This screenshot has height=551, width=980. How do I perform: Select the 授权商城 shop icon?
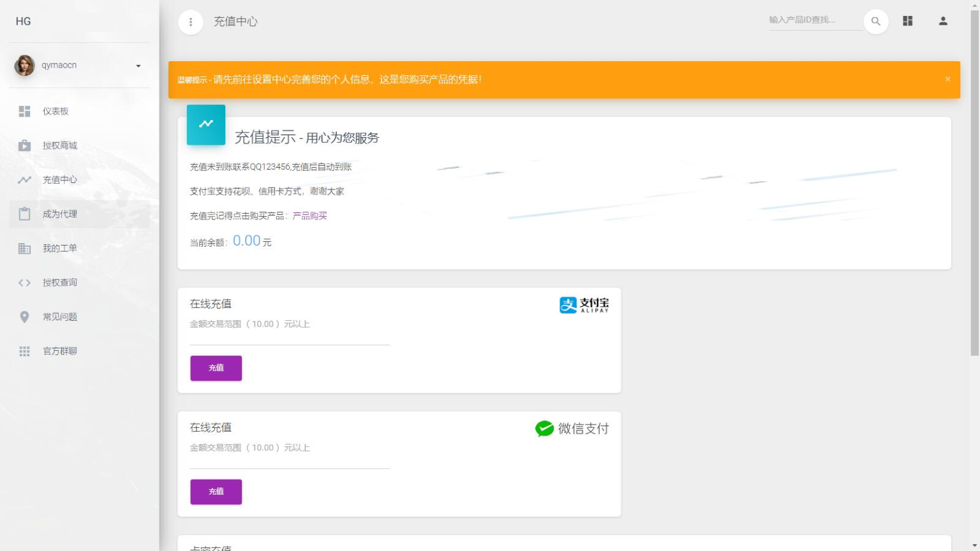pyautogui.click(x=24, y=145)
